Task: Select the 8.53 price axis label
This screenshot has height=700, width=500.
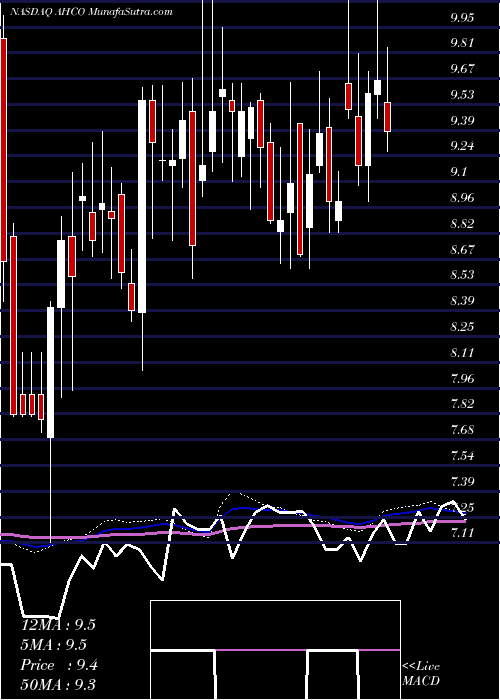Action: click(x=462, y=274)
